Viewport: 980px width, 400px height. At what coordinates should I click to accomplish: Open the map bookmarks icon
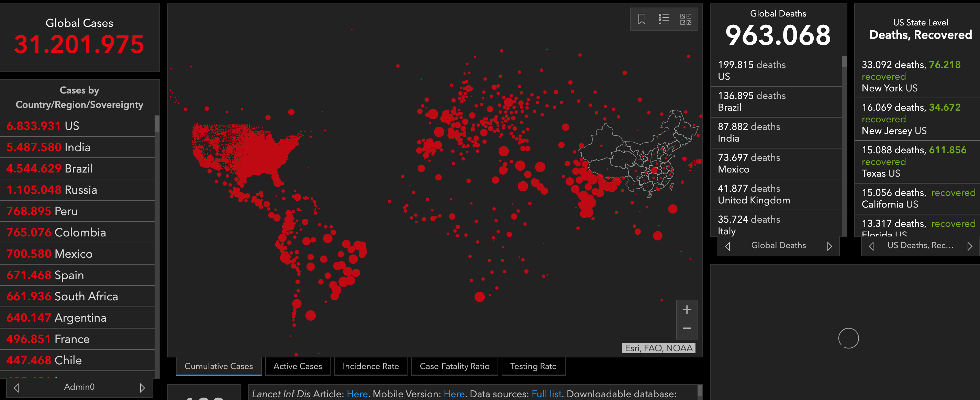click(642, 19)
